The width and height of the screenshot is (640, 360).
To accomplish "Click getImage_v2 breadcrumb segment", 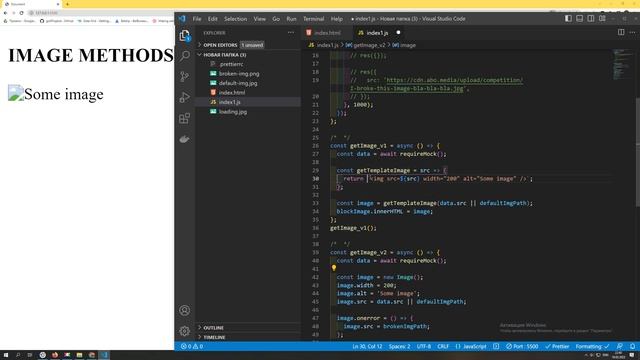I will (365, 45).
